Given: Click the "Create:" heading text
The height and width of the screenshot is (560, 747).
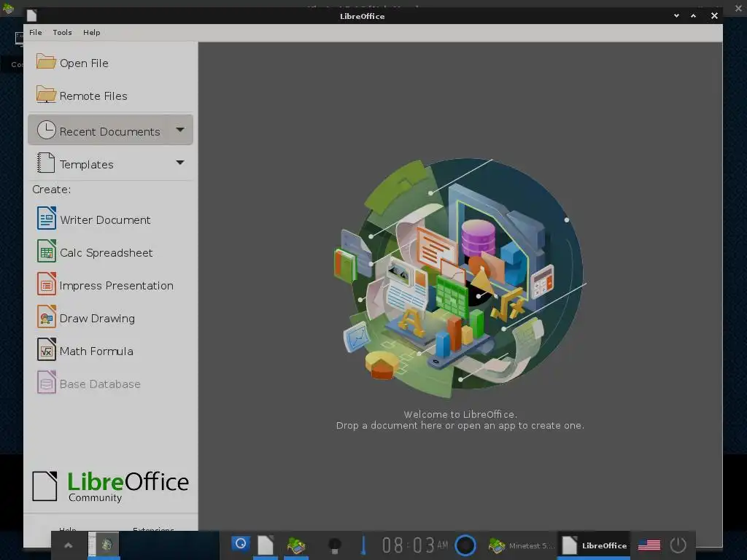Looking at the screenshot, I should (x=52, y=190).
